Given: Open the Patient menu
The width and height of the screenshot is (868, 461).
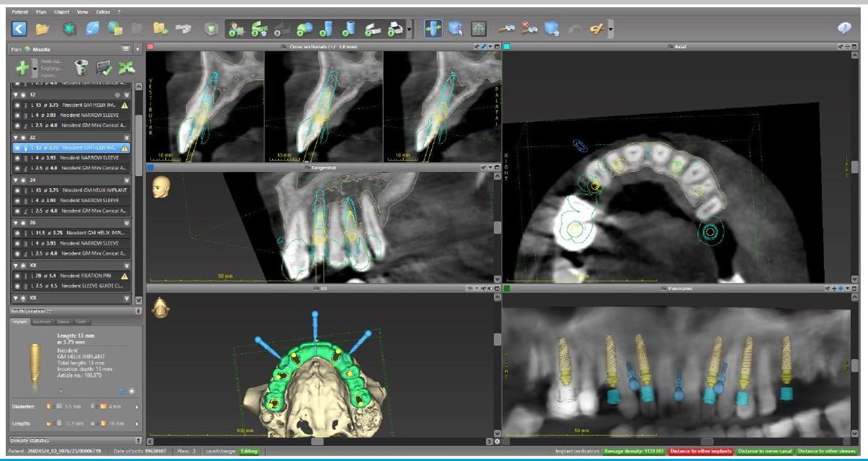Looking at the screenshot, I should coord(20,12).
